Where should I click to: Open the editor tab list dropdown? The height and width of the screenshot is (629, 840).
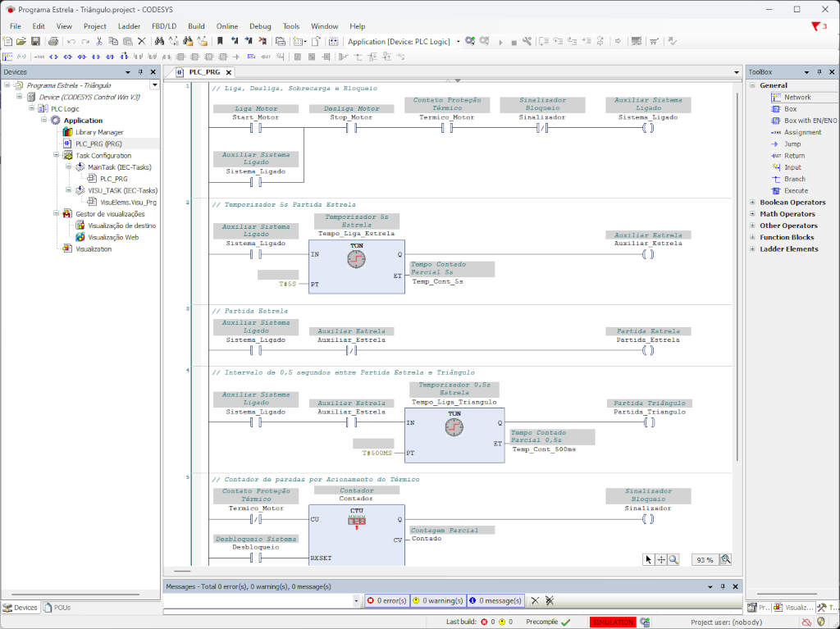point(737,72)
